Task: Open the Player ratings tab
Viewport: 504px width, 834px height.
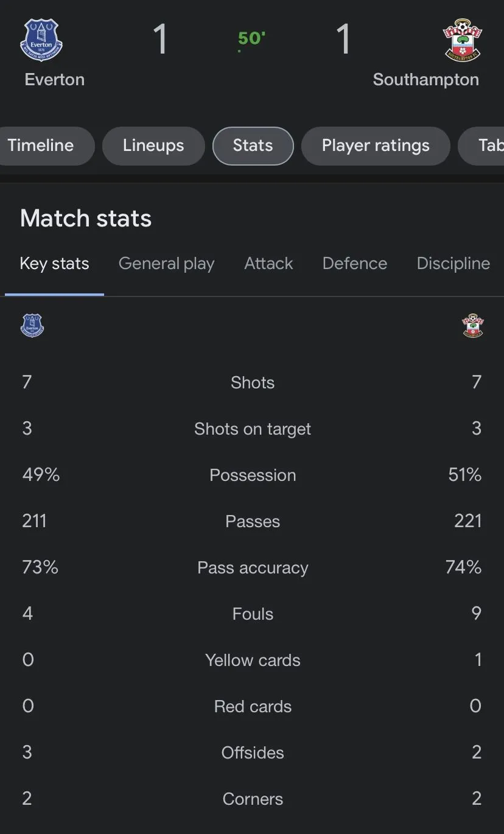Action: pyautogui.click(x=376, y=146)
